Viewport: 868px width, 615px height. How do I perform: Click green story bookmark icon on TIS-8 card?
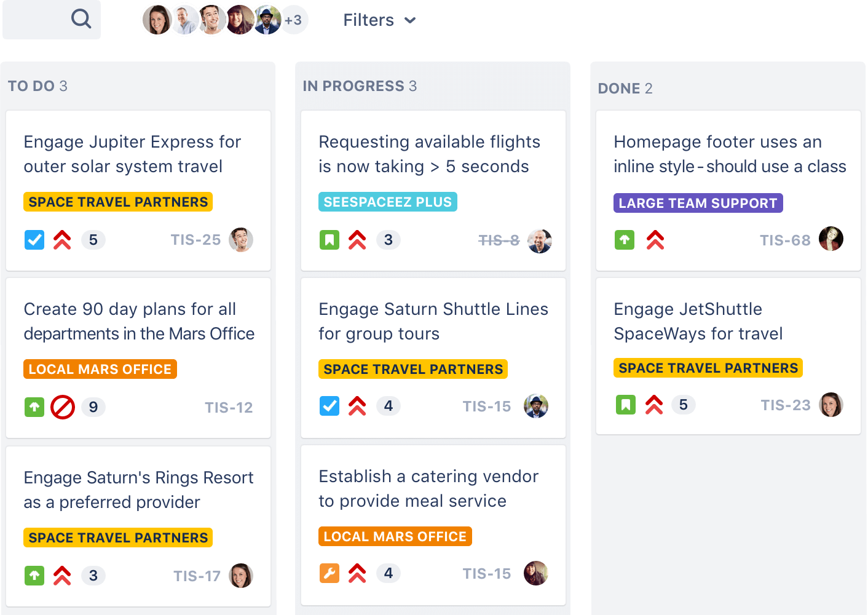tap(329, 240)
